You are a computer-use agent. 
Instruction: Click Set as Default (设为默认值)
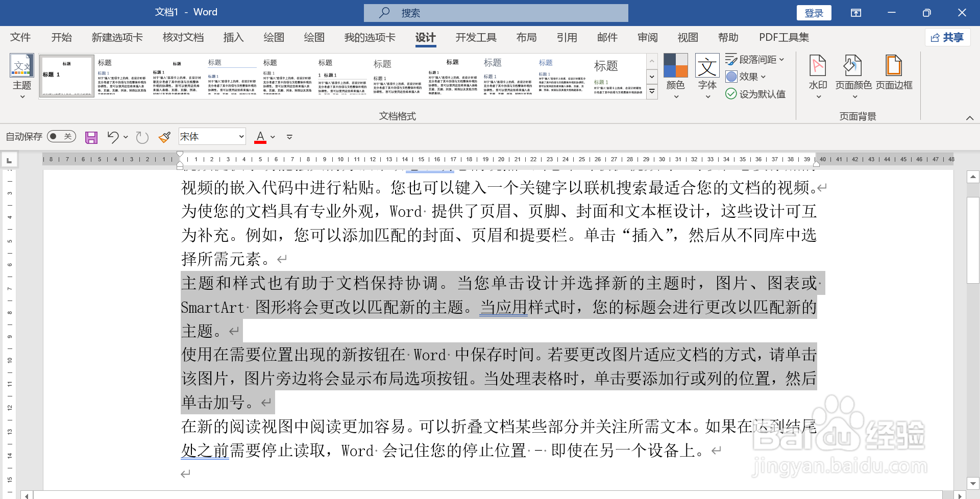click(755, 94)
